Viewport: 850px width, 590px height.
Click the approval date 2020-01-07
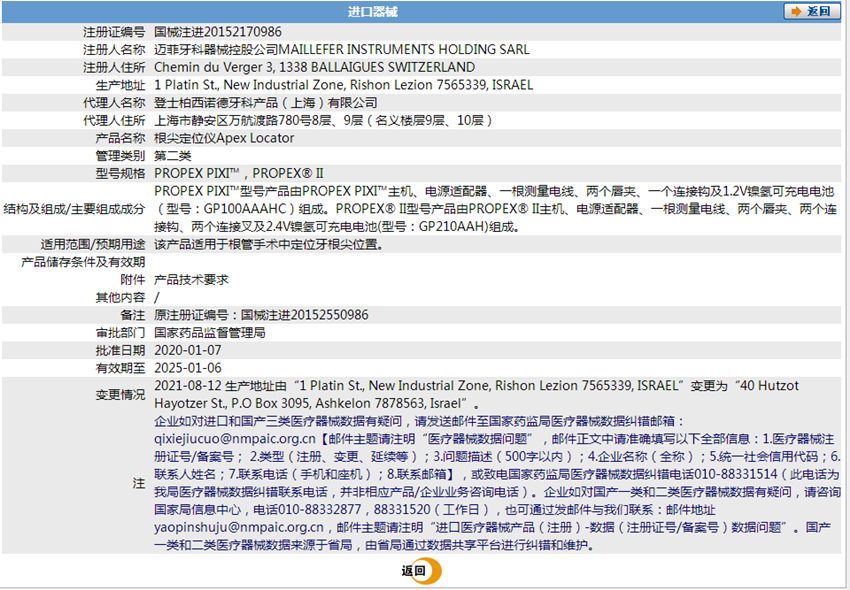[x=188, y=351]
